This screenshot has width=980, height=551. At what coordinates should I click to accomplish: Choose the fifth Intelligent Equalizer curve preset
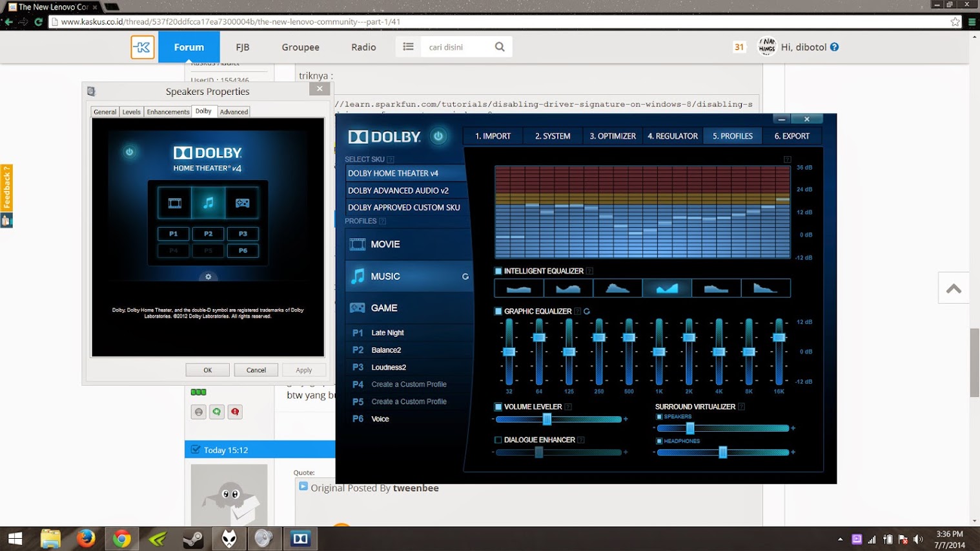pos(717,288)
